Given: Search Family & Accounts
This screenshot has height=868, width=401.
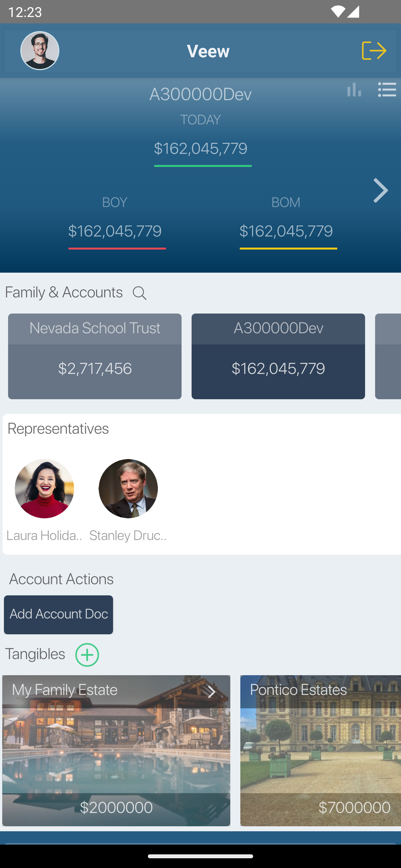Looking at the screenshot, I should coord(139,293).
